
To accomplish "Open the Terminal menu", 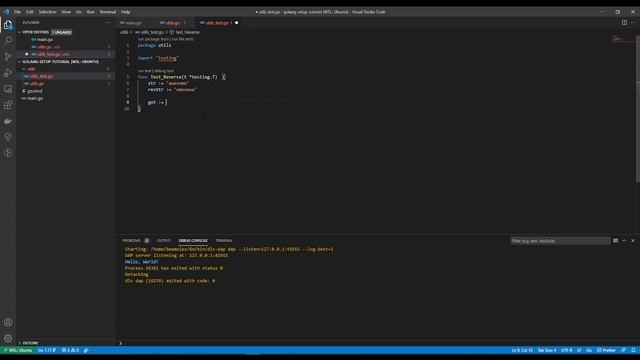I will 108,12.
